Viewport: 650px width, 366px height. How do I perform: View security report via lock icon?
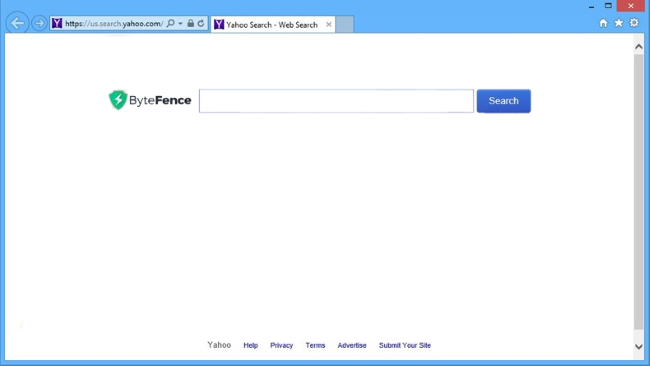[x=190, y=23]
